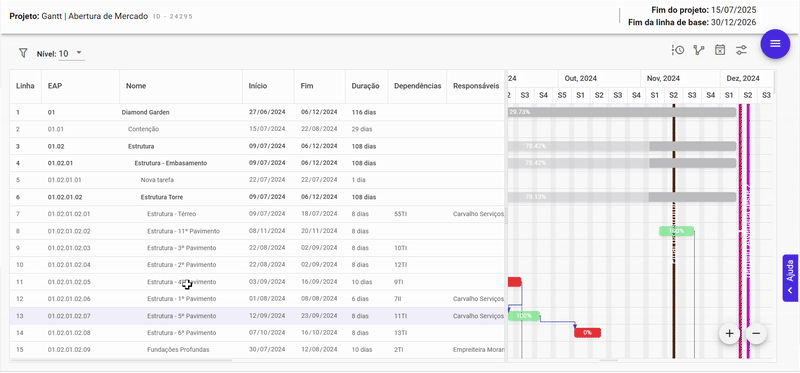This screenshot has height=373, width=800.
Task: Click the Empreiteira Moran responsible cell
Action: tap(476, 350)
